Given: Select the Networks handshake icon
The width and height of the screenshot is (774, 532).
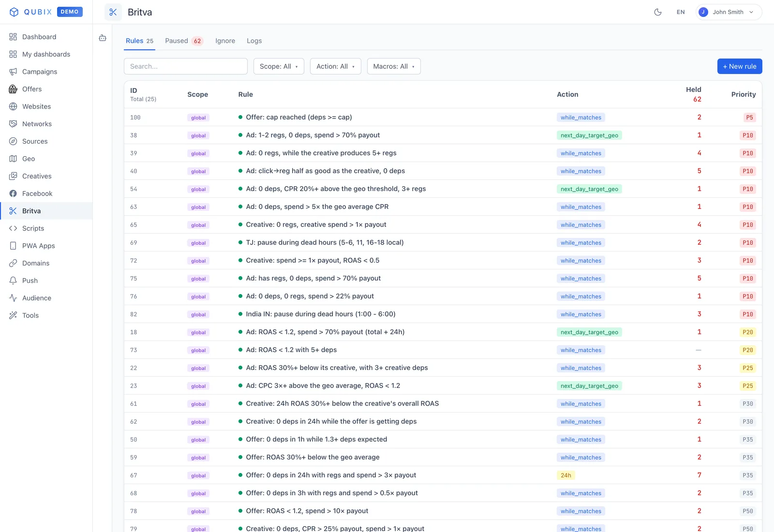Looking at the screenshot, I should point(13,124).
